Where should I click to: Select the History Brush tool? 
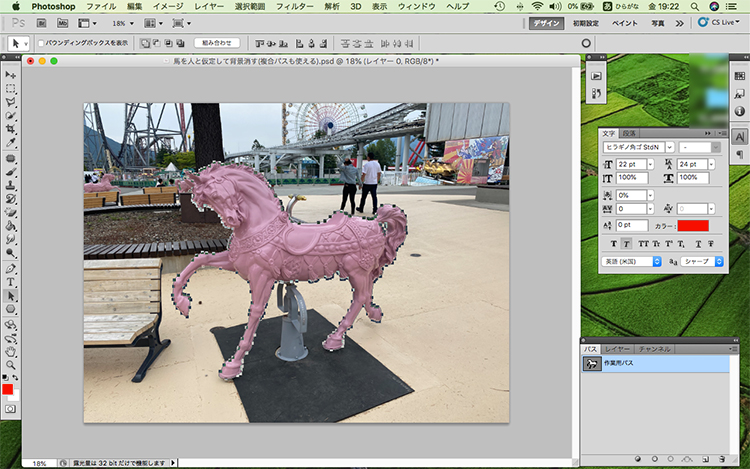(x=11, y=199)
